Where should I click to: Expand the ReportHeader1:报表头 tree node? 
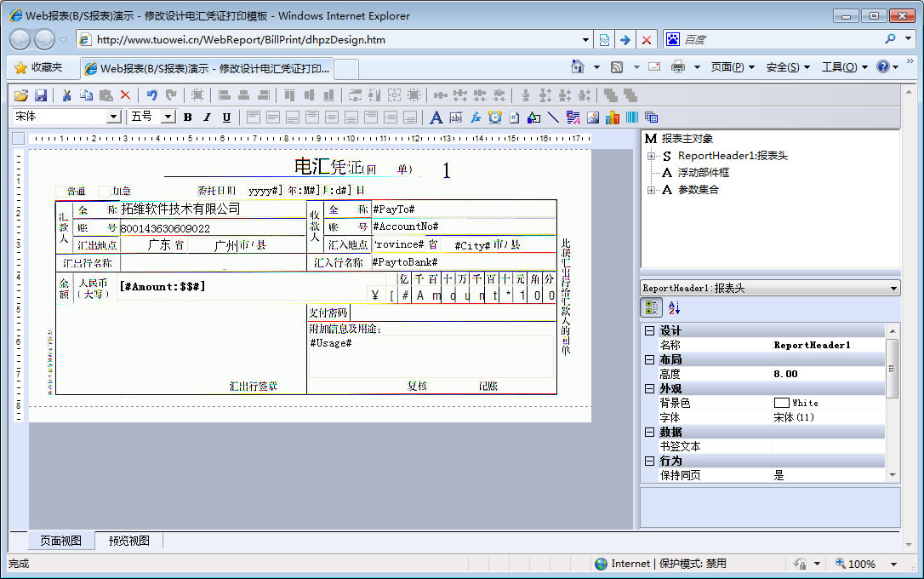click(651, 156)
